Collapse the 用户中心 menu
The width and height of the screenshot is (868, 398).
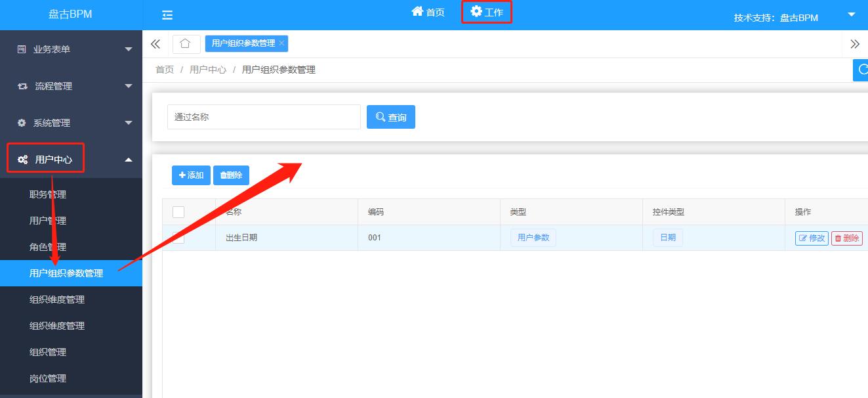pyautogui.click(x=71, y=160)
